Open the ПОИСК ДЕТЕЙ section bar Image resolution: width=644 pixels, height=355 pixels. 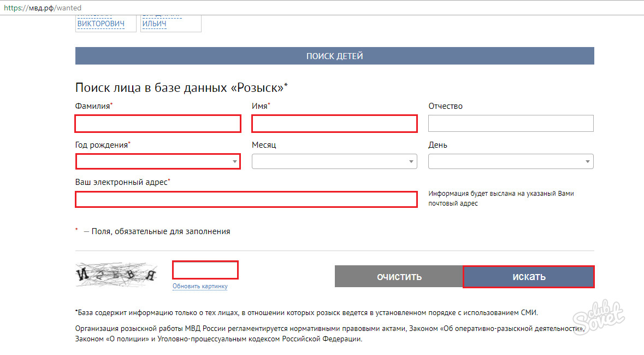coord(334,56)
